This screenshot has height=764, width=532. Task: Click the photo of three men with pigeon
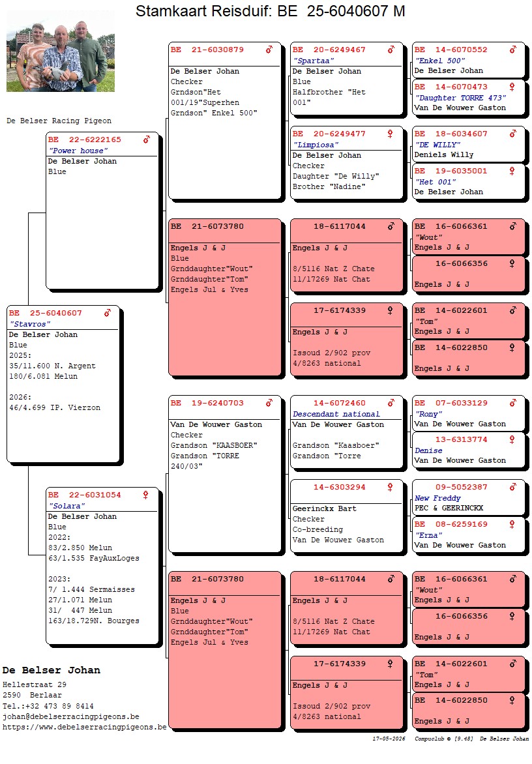[61, 51]
